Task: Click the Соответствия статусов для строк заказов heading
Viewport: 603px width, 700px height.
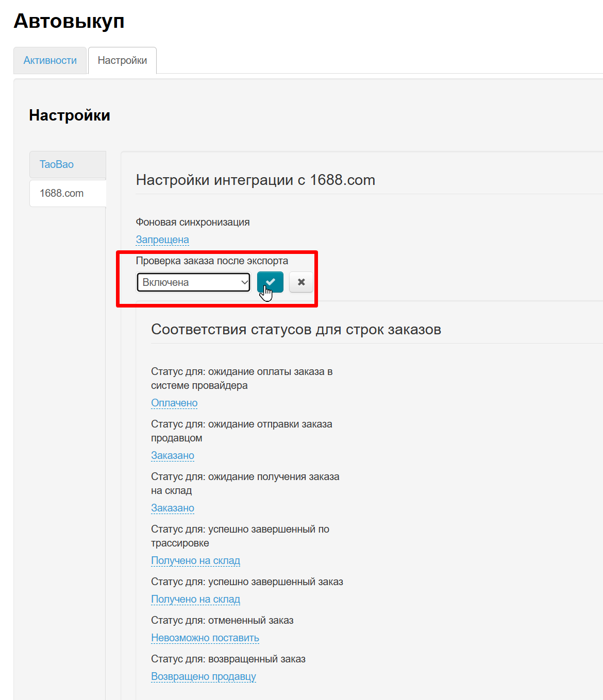Action: pyautogui.click(x=296, y=329)
